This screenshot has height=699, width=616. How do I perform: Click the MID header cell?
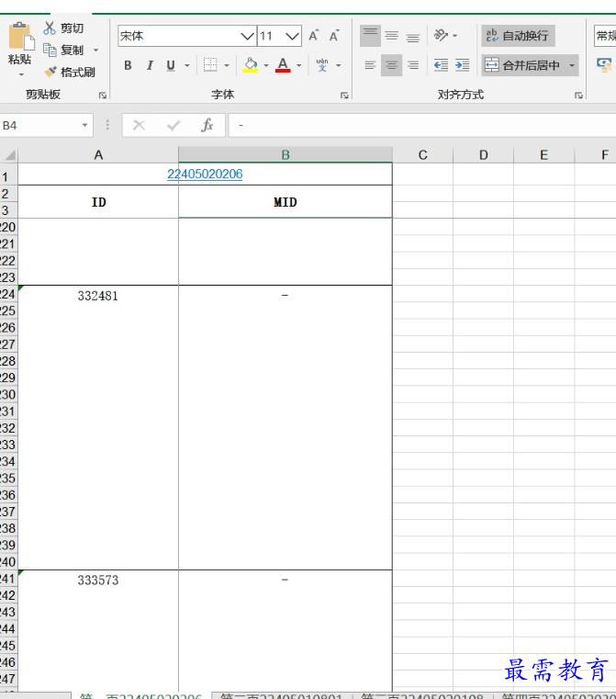286,202
